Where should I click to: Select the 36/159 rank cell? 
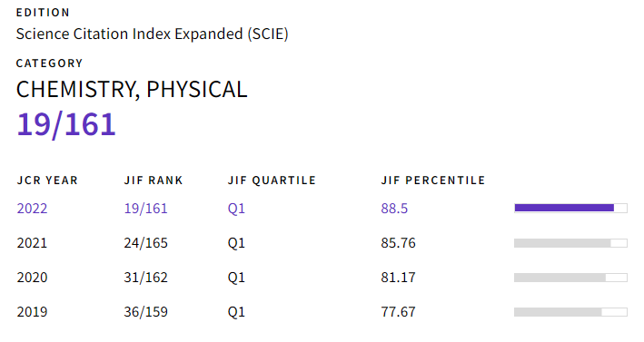point(146,312)
